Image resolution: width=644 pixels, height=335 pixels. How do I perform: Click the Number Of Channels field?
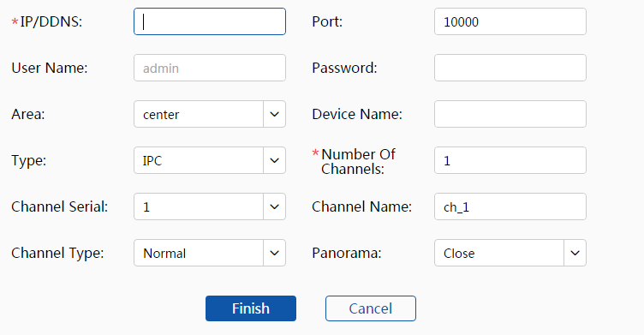(510, 160)
